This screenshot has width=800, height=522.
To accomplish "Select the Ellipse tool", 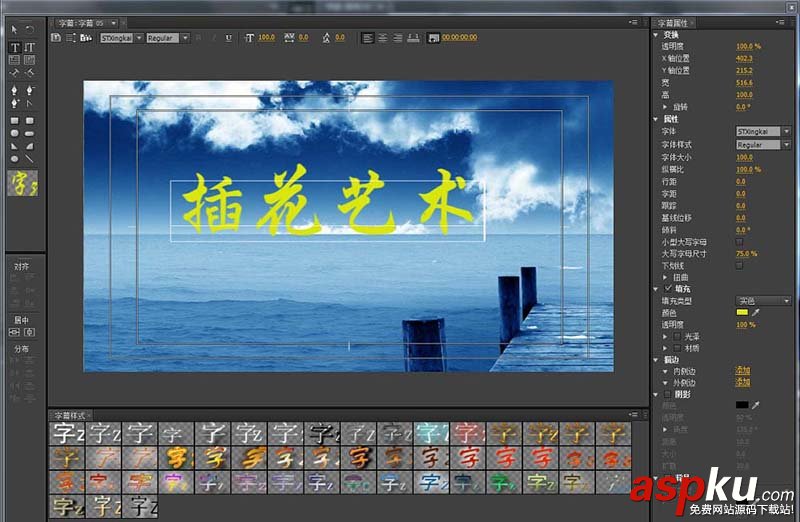I will point(14,159).
